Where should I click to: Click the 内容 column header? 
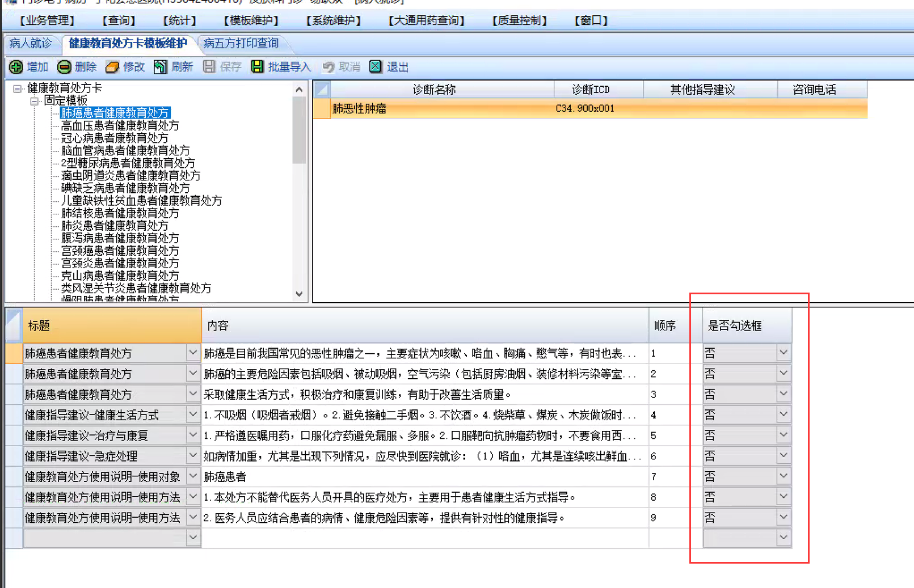425,325
